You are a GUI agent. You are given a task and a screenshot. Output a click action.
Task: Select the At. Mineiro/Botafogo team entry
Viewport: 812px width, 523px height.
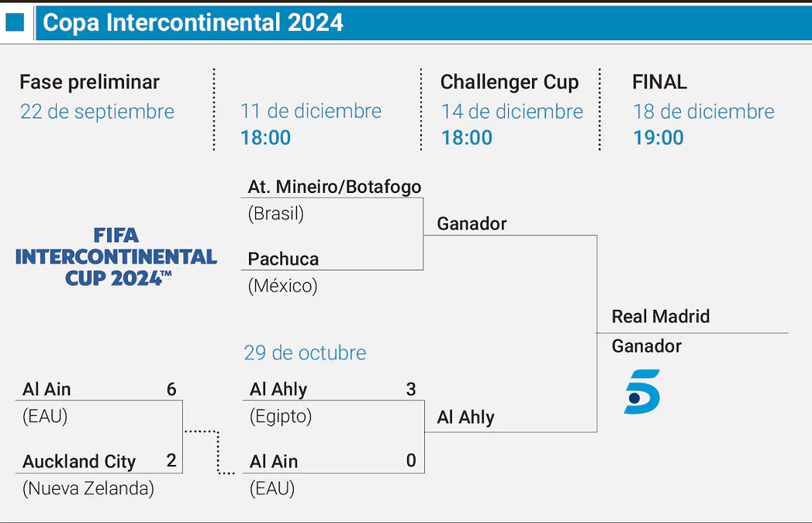pyautogui.click(x=334, y=187)
